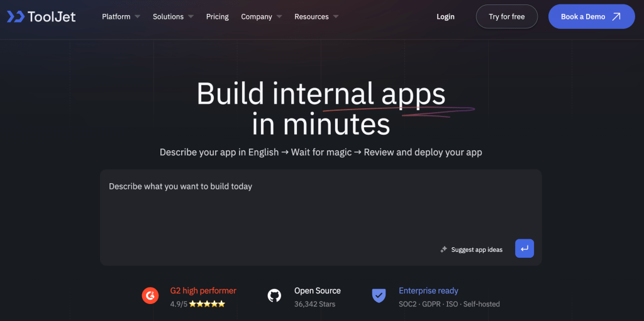This screenshot has height=321, width=644.
Task: Click the Build internal apps in minutes headline
Action: pos(321,108)
